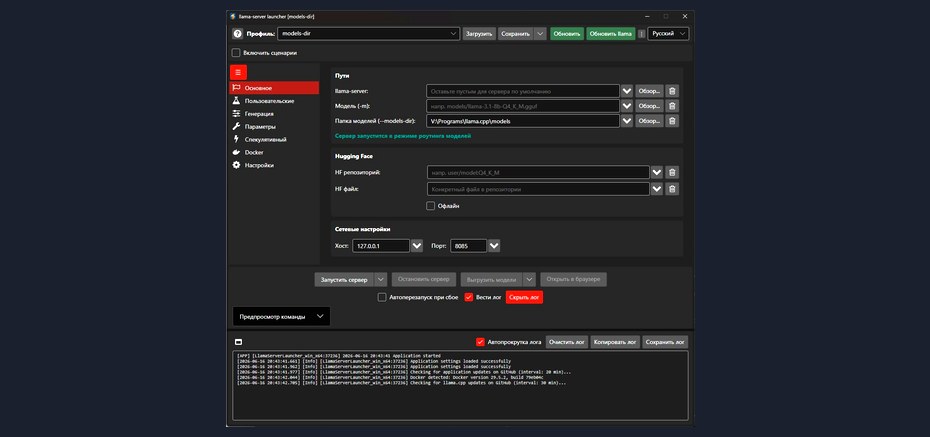Expand the Папка моделей history arrow
Image resolution: width=930 pixels, height=437 pixels.
click(628, 121)
